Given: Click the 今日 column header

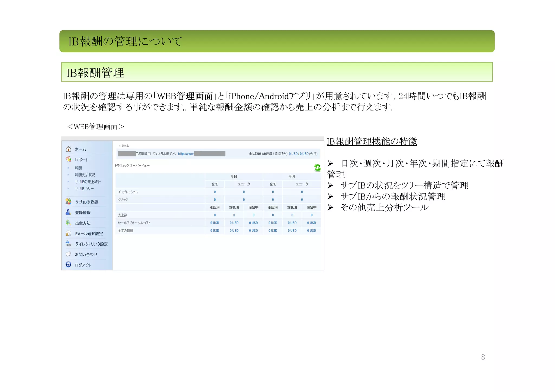Looking at the screenshot, I should 234,176.
